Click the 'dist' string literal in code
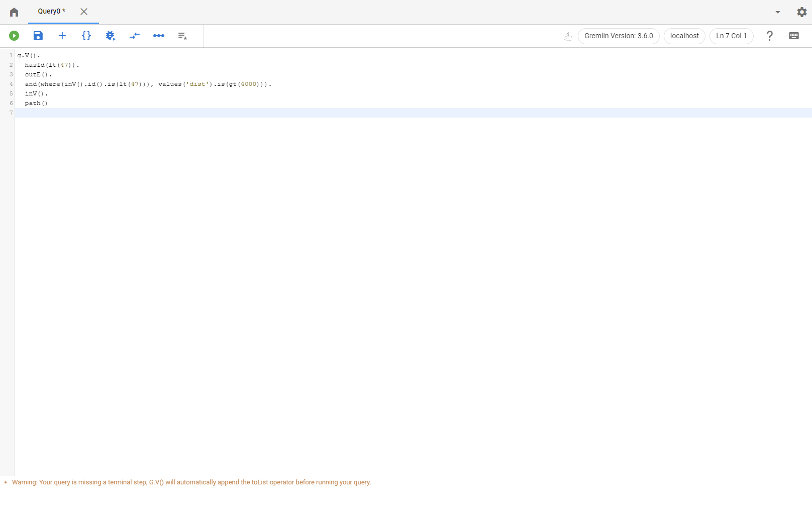The height and width of the screenshot is (506, 812). pos(197,84)
